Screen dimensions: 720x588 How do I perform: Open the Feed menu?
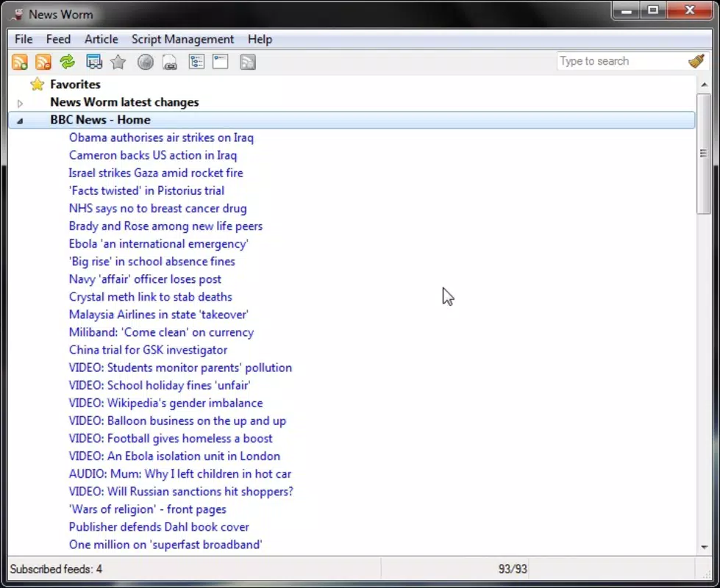[58, 40]
